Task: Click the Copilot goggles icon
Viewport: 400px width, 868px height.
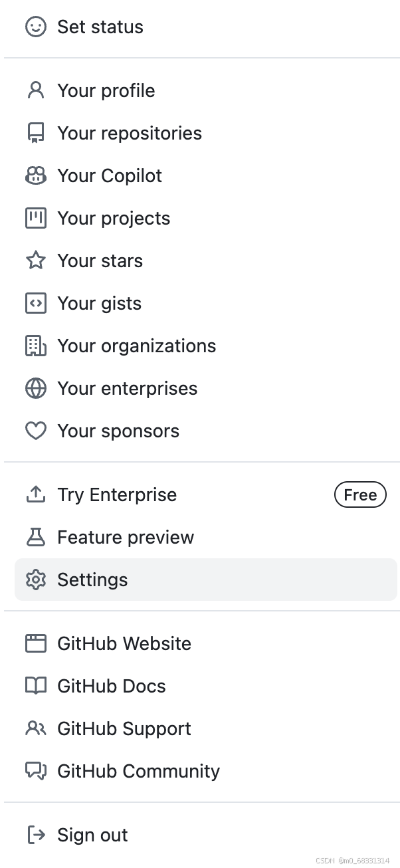Action: pyautogui.click(x=36, y=175)
